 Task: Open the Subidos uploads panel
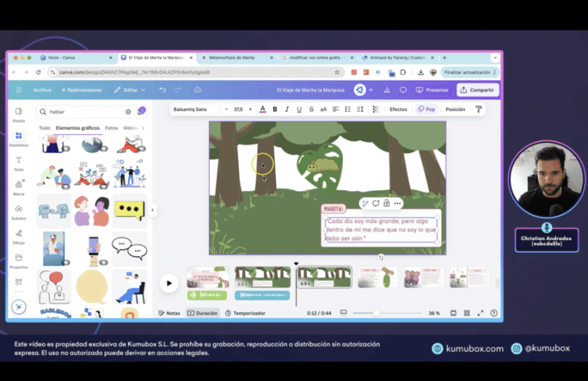(x=18, y=211)
